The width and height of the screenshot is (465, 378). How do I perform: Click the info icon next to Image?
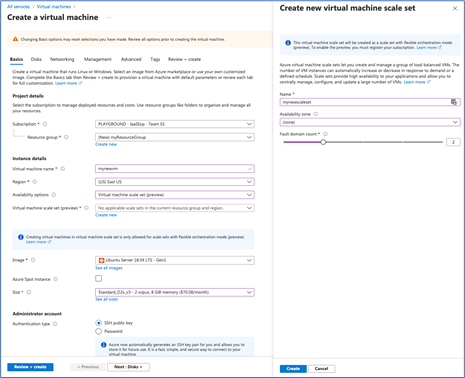[x=33, y=260]
